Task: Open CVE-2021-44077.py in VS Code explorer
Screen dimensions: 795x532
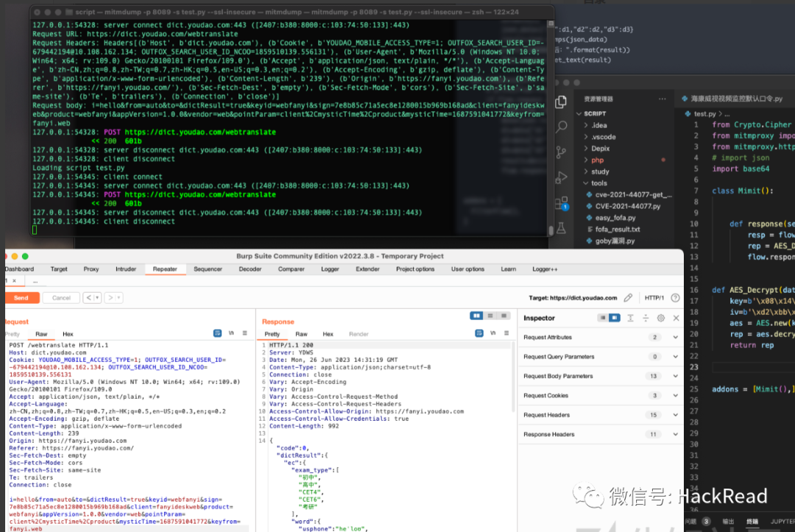Action: [628, 207]
